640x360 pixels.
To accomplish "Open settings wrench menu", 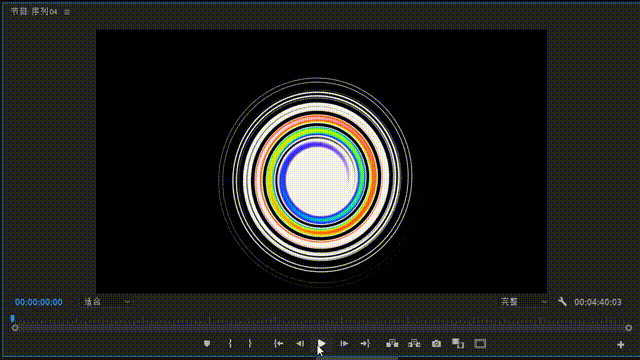I will [562, 302].
